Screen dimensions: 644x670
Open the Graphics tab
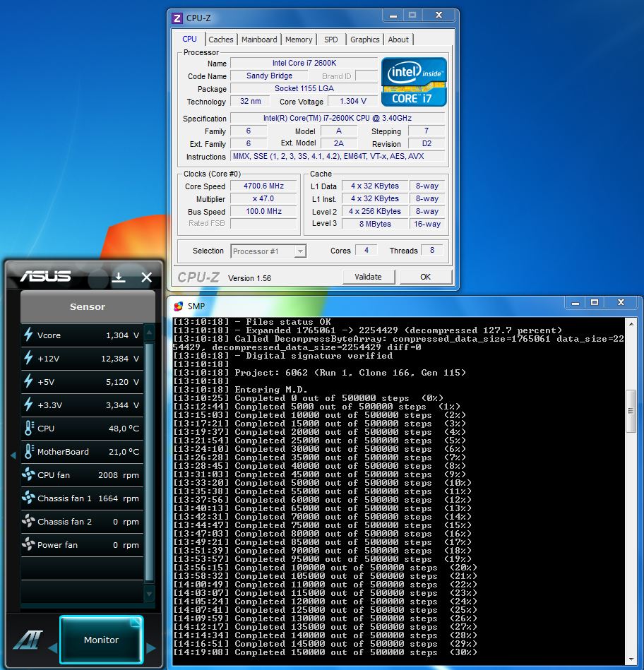pos(364,40)
